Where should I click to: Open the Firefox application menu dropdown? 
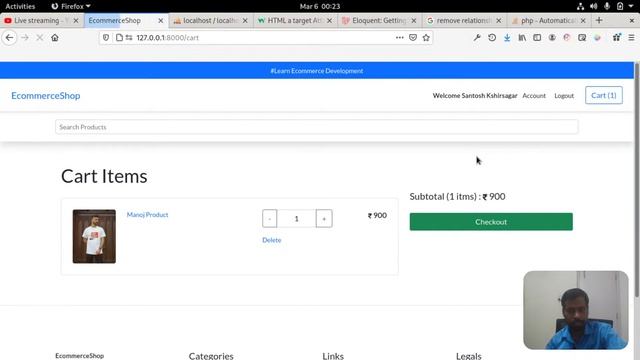click(x=71, y=6)
